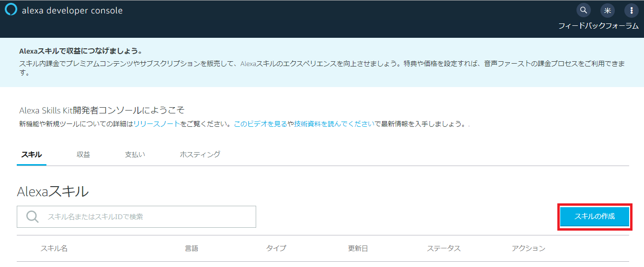Select the 支払い tab

click(x=135, y=155)
